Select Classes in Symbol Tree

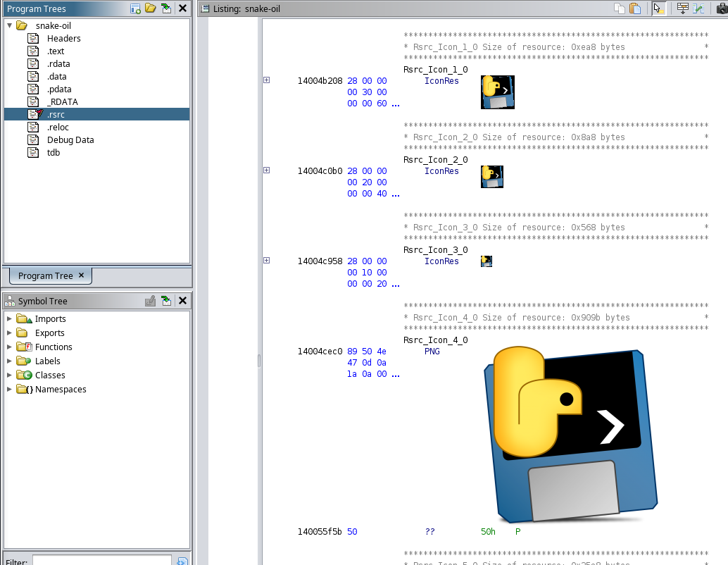(50, 375)
